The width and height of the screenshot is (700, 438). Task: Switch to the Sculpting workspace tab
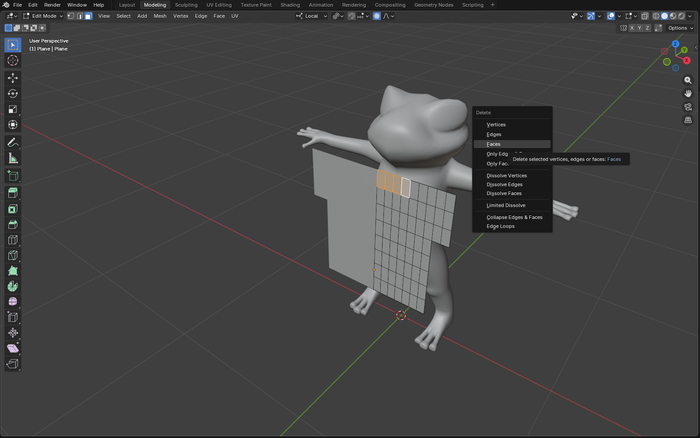pyautogui.click(x=186, y=5)
